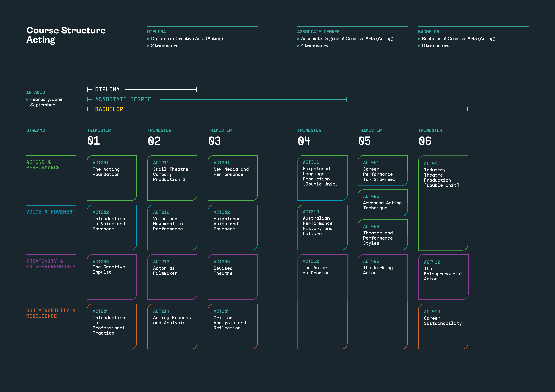
Task: Click the triangle bullet beside 4 trimesters
Action: [x=298, y=46]
